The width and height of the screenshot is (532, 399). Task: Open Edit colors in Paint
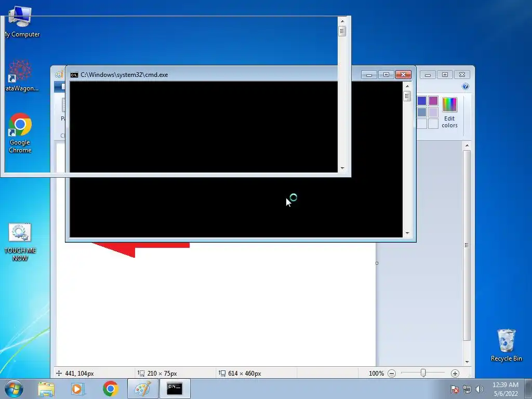point(449,113)
